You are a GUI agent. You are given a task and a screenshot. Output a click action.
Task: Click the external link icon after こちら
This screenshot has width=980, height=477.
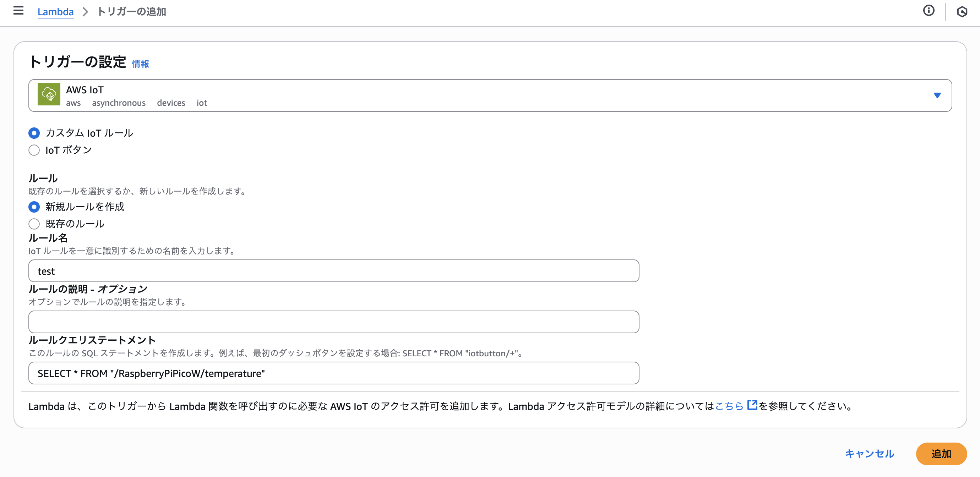click(752, 405)
